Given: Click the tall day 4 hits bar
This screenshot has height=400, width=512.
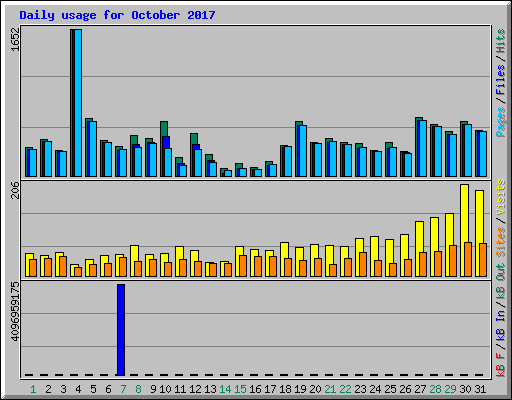Looking at the screenshot, I should 72,103.
